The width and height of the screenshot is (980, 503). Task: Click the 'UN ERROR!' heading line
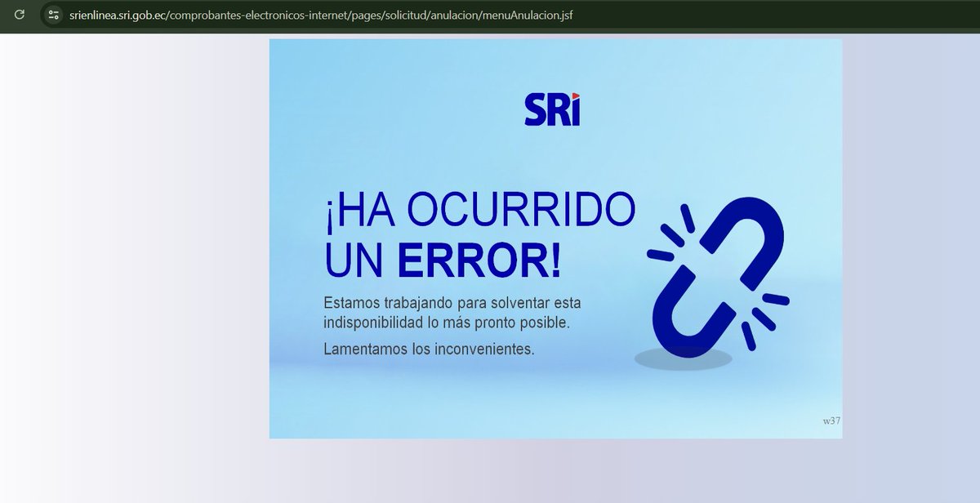[443, 260]
